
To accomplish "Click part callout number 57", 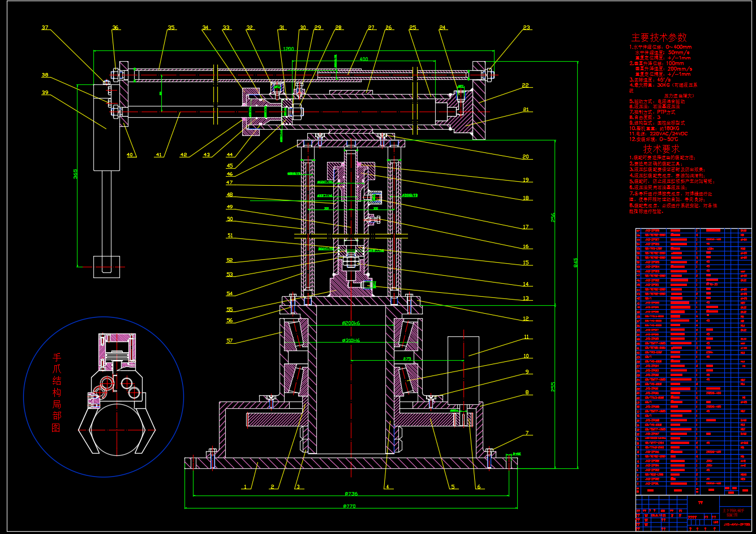I will point(230,341).
